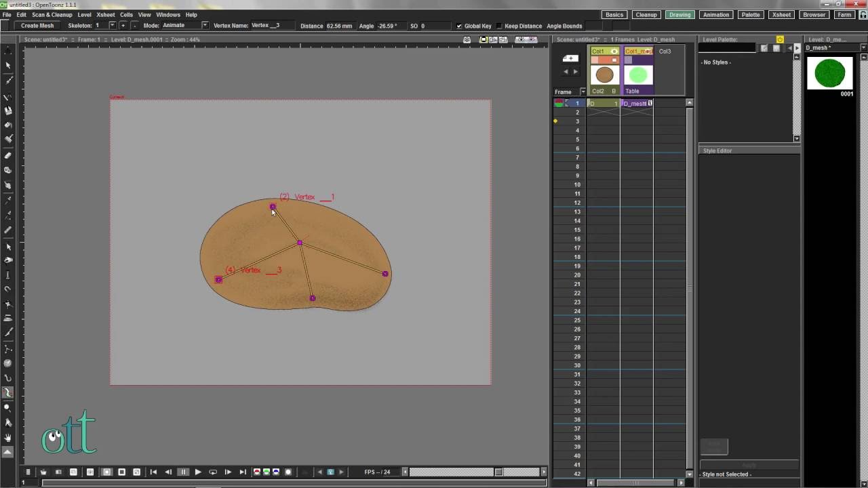
Task: Go to last frame
Action: [243, 472]
